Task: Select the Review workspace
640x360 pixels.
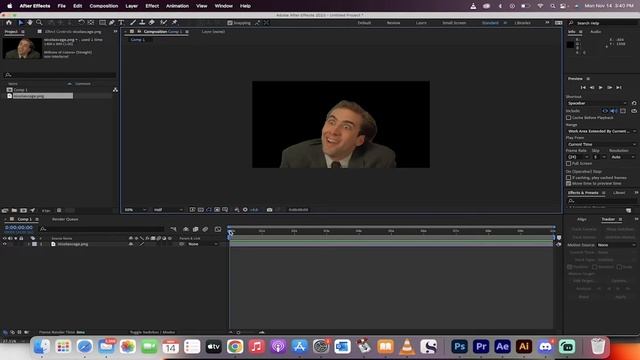Action: coord(393,23)
